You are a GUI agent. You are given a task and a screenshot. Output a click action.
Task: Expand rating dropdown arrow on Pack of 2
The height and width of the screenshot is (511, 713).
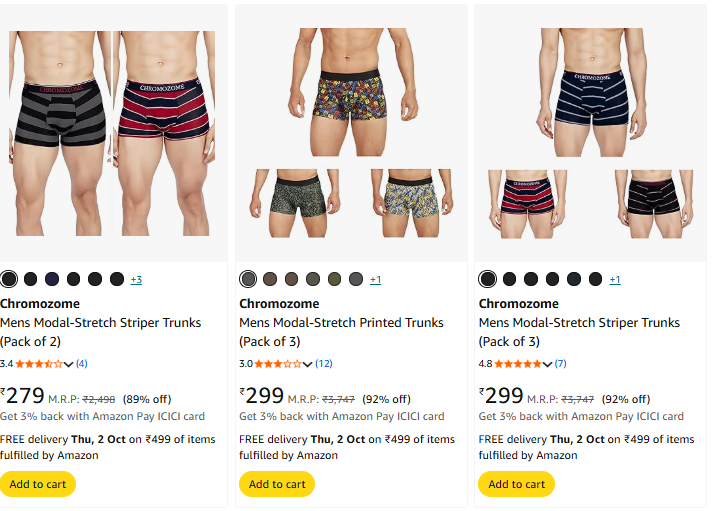pos(69,364)
